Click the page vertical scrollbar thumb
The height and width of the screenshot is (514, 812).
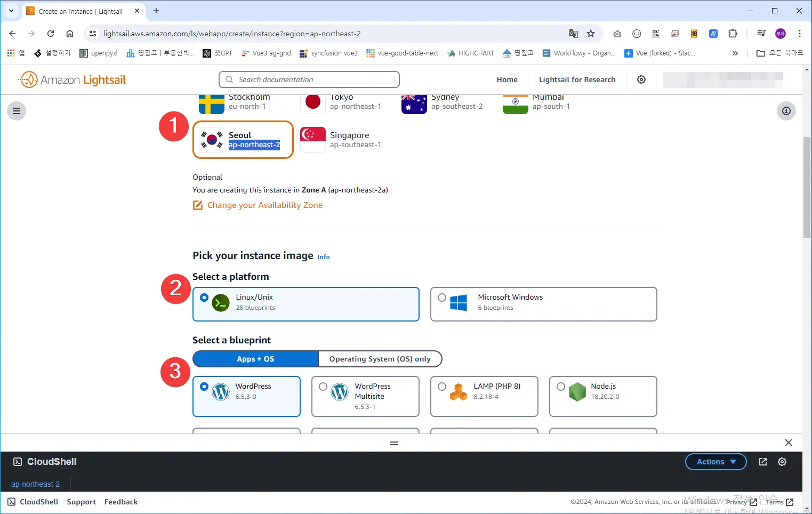pyautogui.click(x=807, y=187)
